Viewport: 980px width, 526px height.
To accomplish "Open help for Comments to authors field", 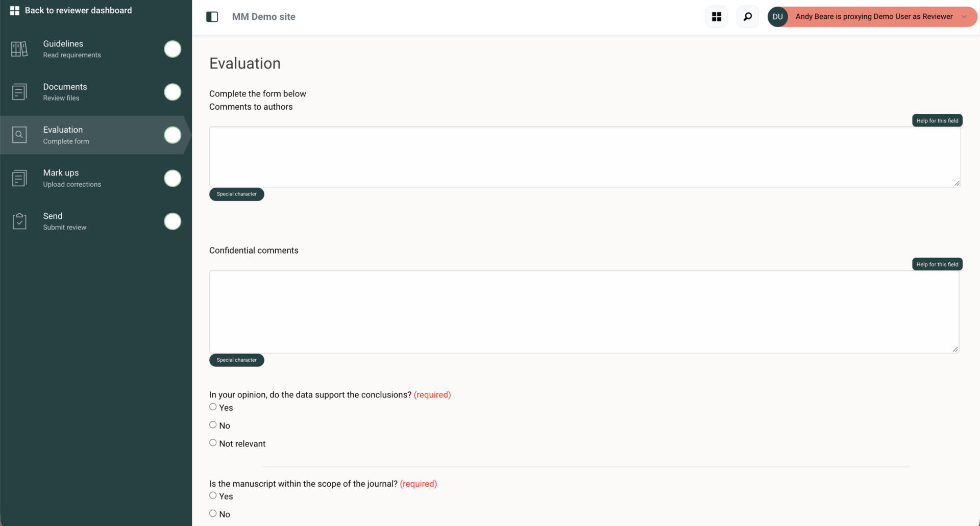I will 937,120.
